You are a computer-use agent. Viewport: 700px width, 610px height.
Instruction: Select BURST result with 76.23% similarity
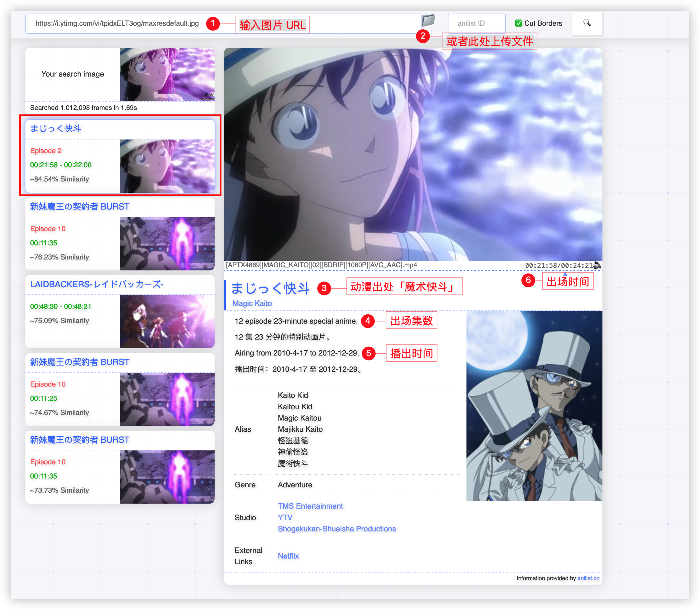pyautogui.click(x=120, y=234)
